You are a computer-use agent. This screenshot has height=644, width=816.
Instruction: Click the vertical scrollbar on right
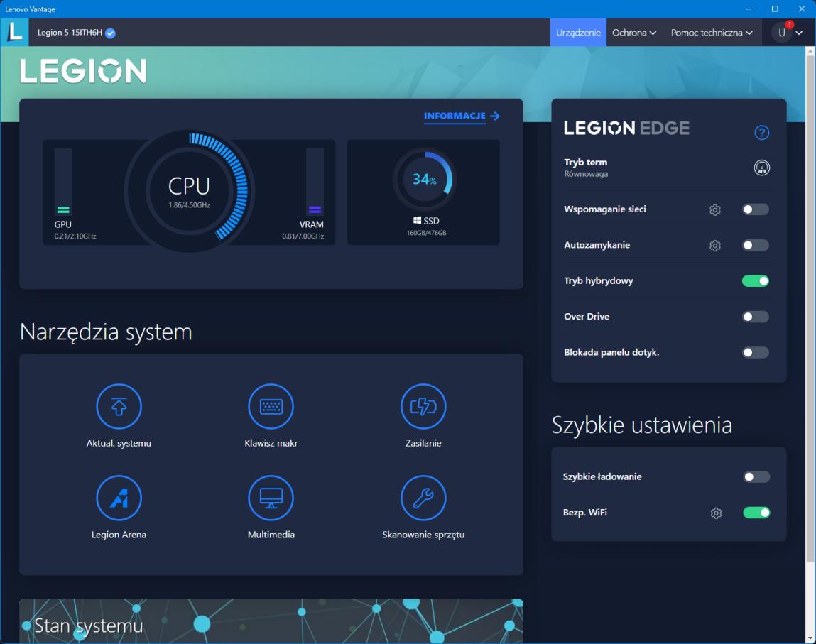(x=810, y=284)
